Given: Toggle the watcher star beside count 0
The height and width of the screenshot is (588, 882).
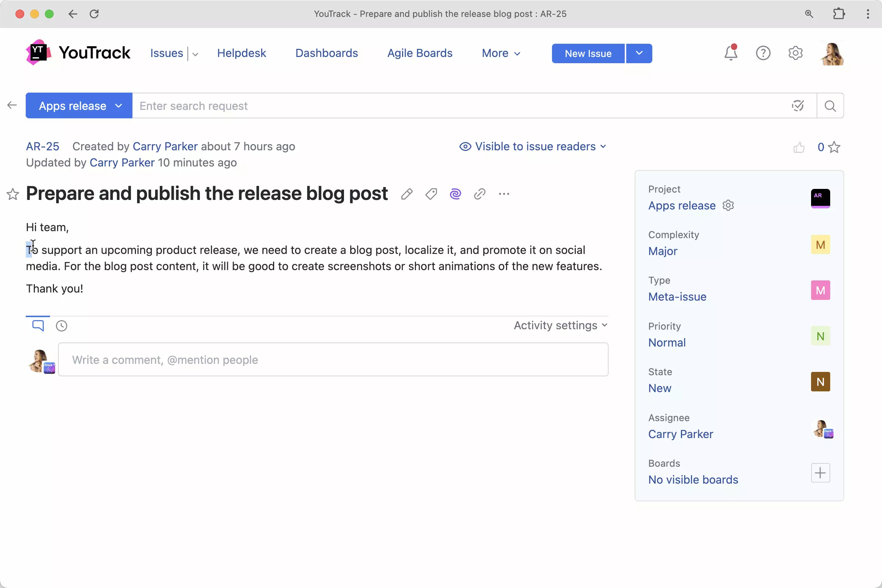Looking at the screenshot, I should click(834, 147).
